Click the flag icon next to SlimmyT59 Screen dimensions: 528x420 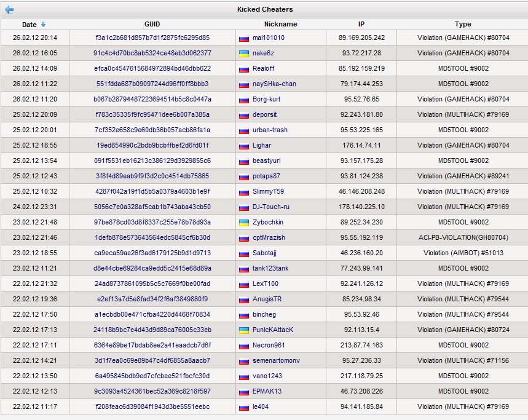point(244,192)
